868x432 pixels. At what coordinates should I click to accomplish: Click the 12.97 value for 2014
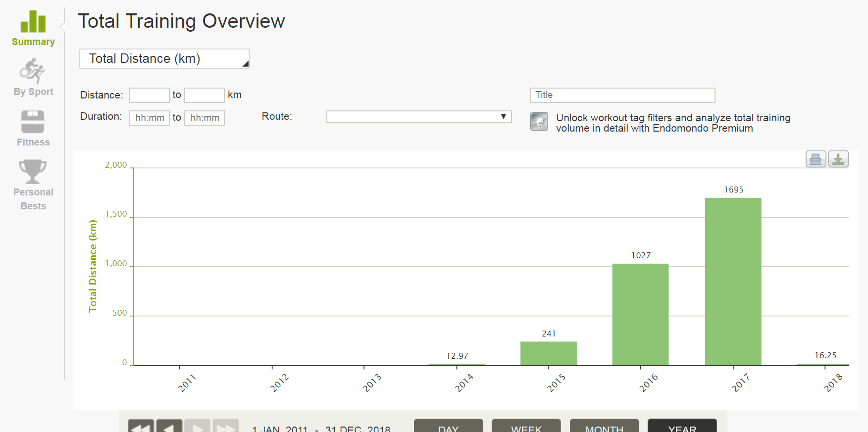coord(457,356)
